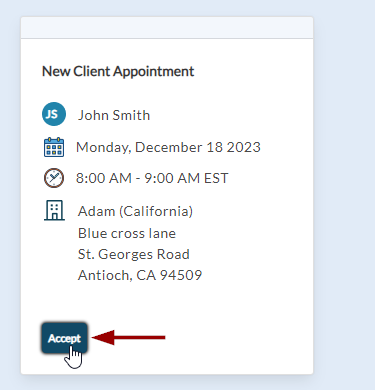375x390 pixels.
Task: Select the calendar date icon
Action: 54,147
